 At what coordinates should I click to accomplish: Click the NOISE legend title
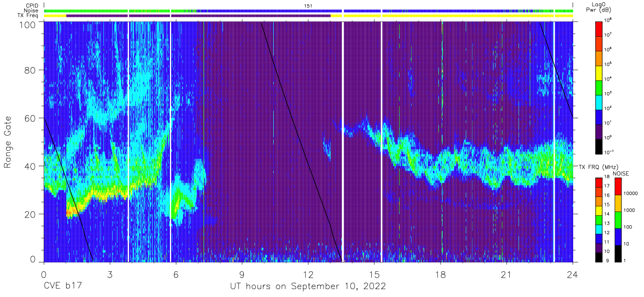pyautogui.click(x=621, y=173)
